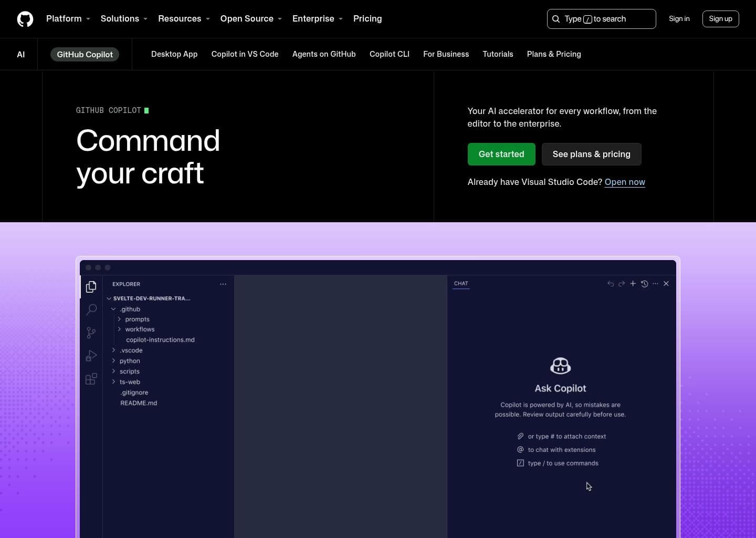The image size is (756, 538).
Task: Click the EXPLORER panel heading
Action: click(126, 284)
